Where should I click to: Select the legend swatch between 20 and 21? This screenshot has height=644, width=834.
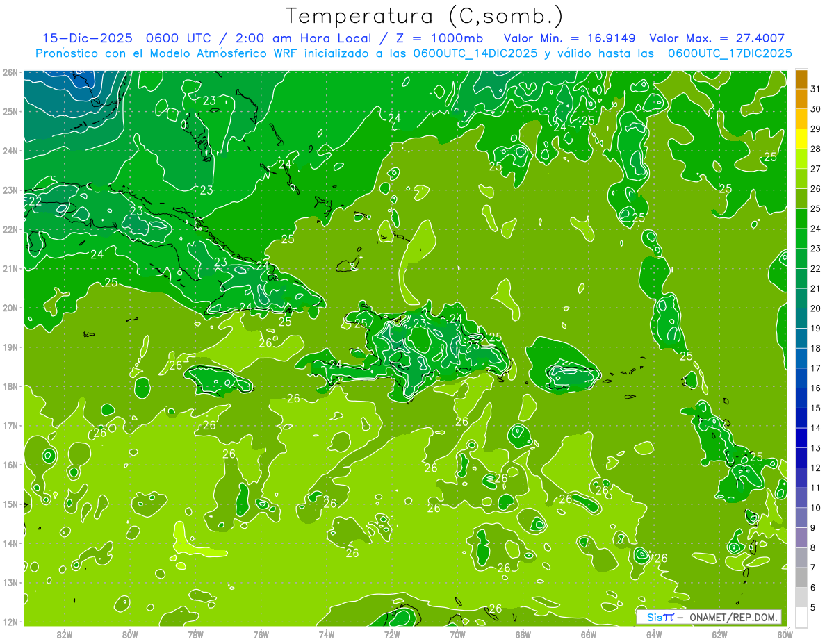pyautogui.click(x=801, y=298)
